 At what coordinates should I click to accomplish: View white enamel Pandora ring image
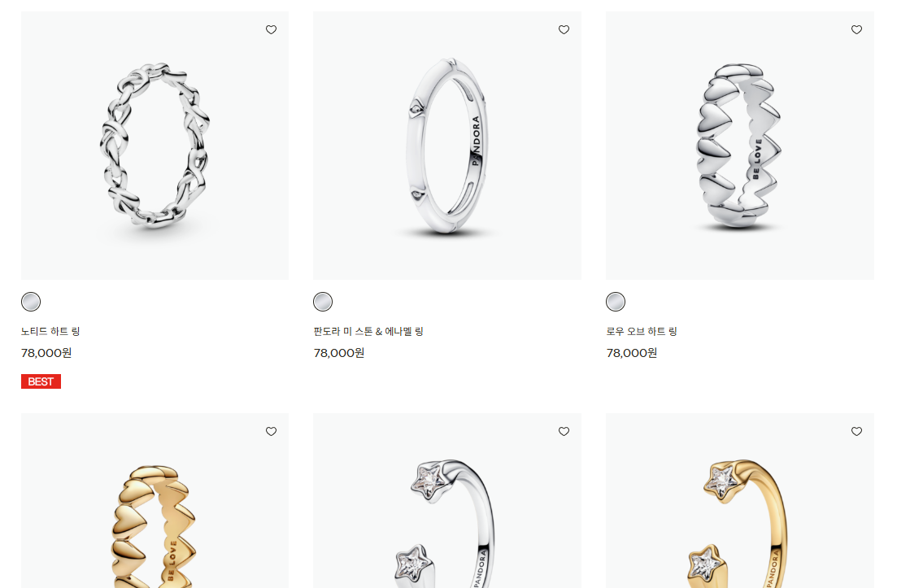click(447, 146)
